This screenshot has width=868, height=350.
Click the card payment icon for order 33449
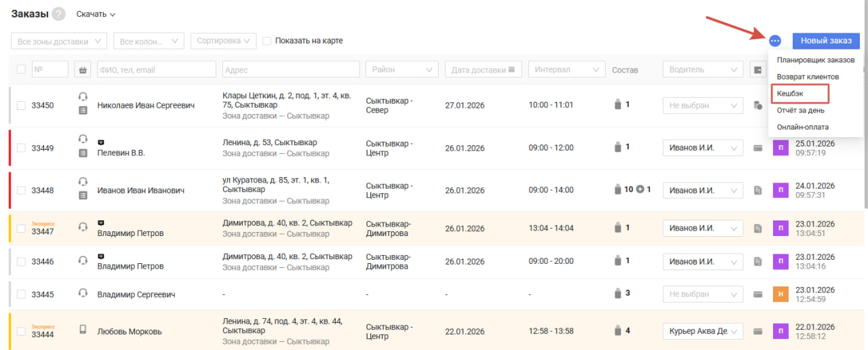pos(757,148)
